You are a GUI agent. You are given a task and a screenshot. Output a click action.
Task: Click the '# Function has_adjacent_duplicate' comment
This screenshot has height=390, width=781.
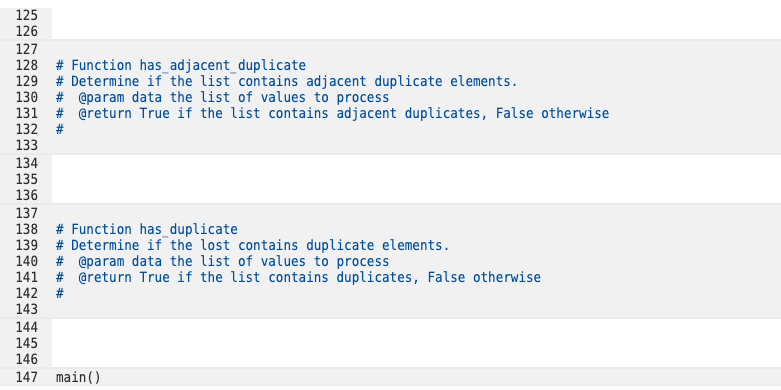pyautogui.click(x=181, y=65)
